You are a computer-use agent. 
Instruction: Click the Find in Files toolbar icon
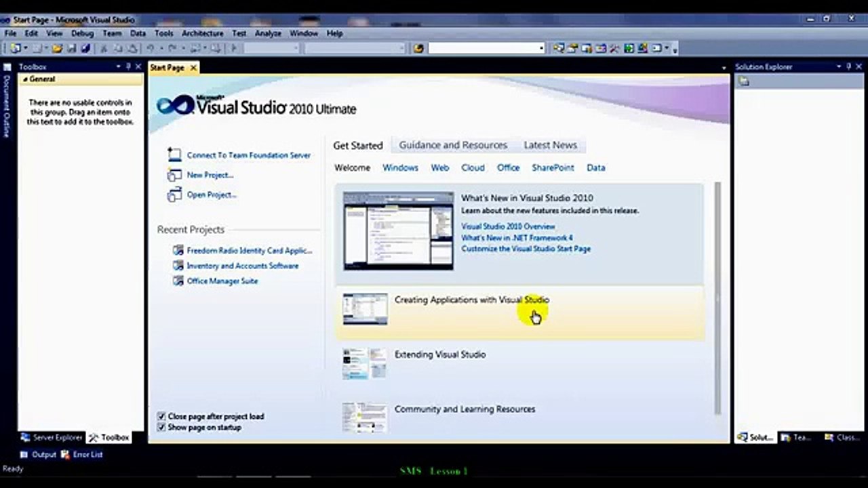click(x=418, y=48)
